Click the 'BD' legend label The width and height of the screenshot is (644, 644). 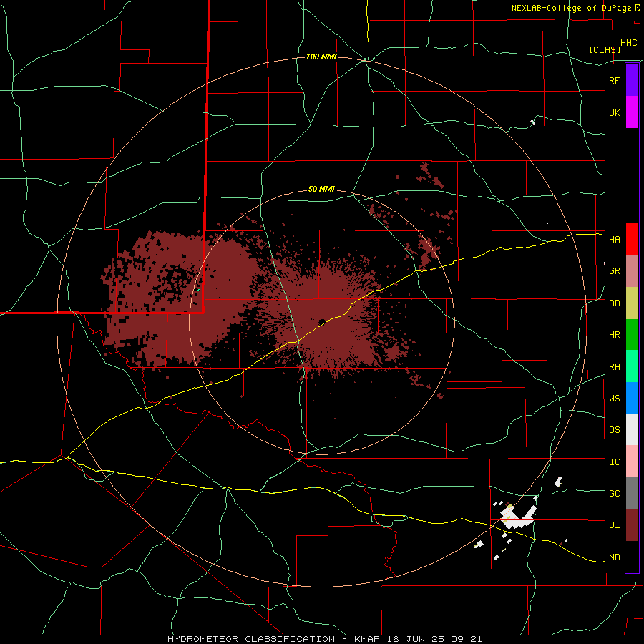coord(614,303)
